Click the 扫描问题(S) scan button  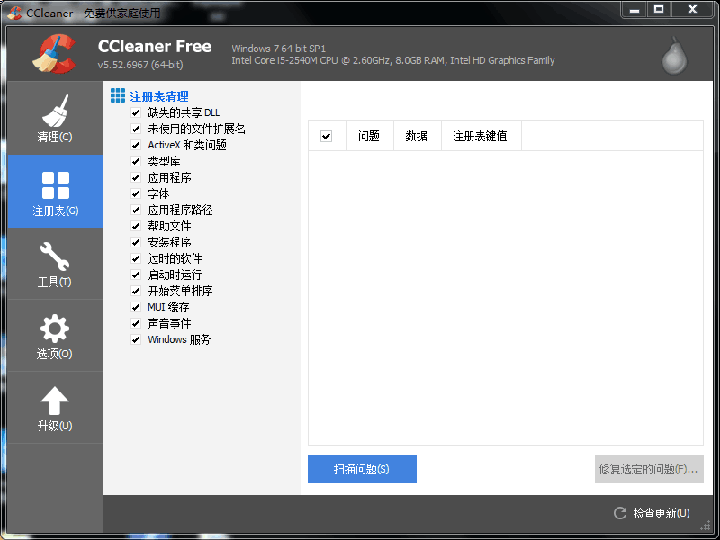click(x=362, y=469)
